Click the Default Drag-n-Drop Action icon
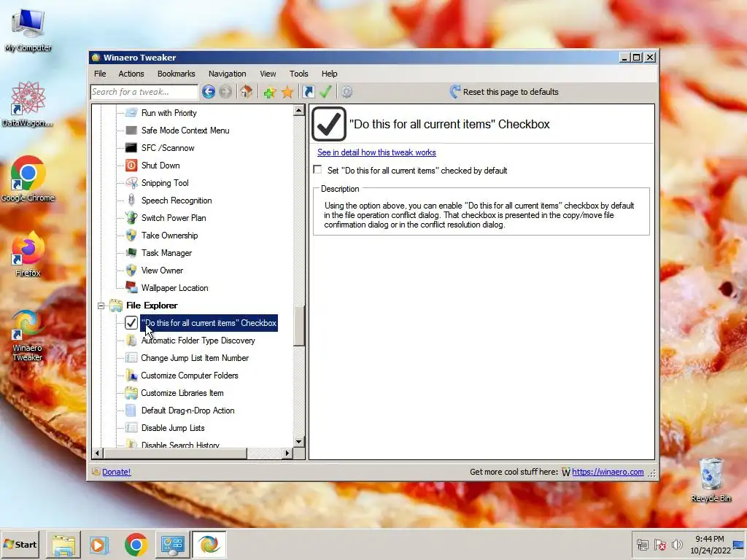The height and width of the screenshot is (560, 747). click(131, 411)
